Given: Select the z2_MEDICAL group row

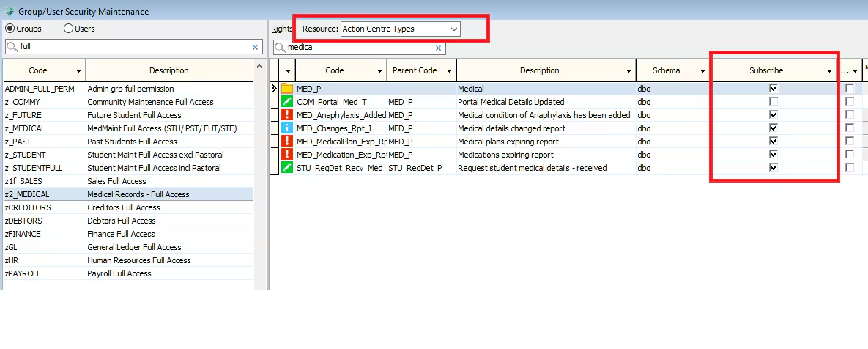Looking at the screenshot, I should coord(128,194).
